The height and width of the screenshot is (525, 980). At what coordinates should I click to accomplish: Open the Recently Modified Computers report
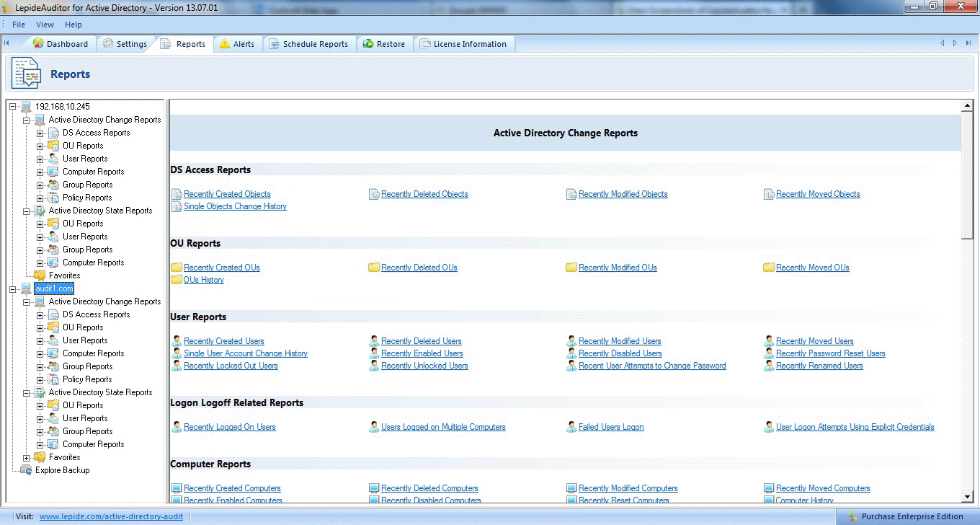628,488
